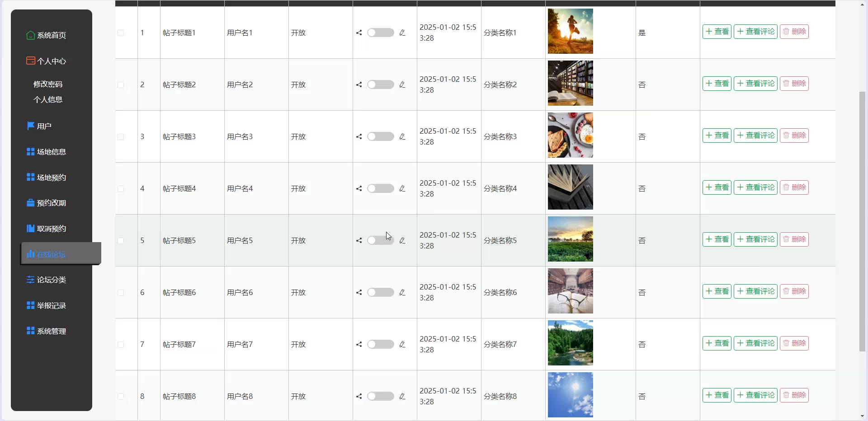The width and height of the screenshot is (868, 421).
Task: Click the chart icon beside 取消预约
Action: [30, 229]
